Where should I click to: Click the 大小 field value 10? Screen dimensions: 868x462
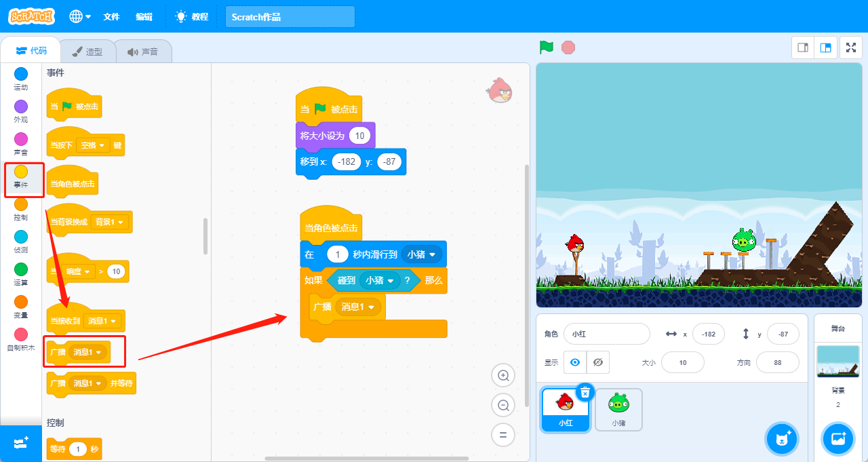click(682, 362)
